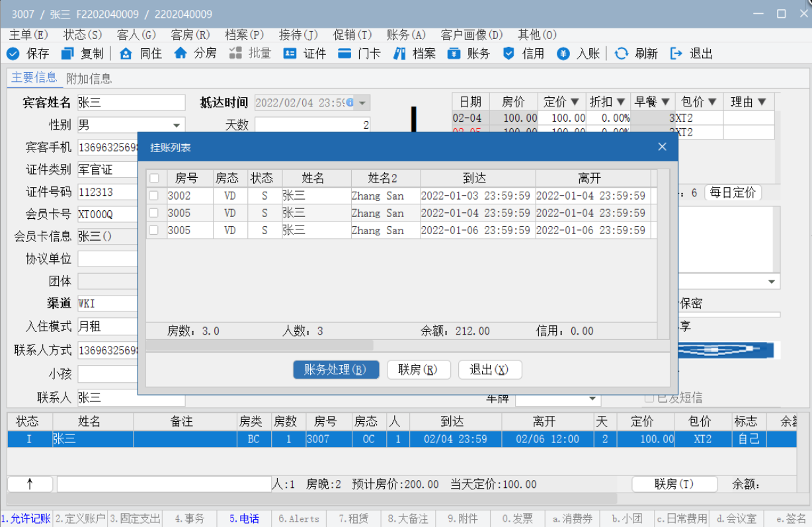Expand the 车牌 dropdown
Viewport: 812px width, 527px height.
coord(592,399)
